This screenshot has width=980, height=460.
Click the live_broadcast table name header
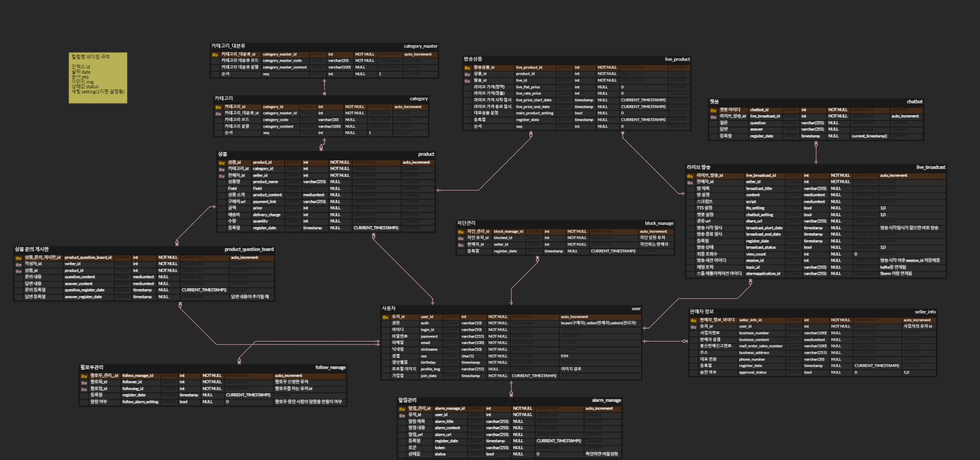[x=930, y=167]
